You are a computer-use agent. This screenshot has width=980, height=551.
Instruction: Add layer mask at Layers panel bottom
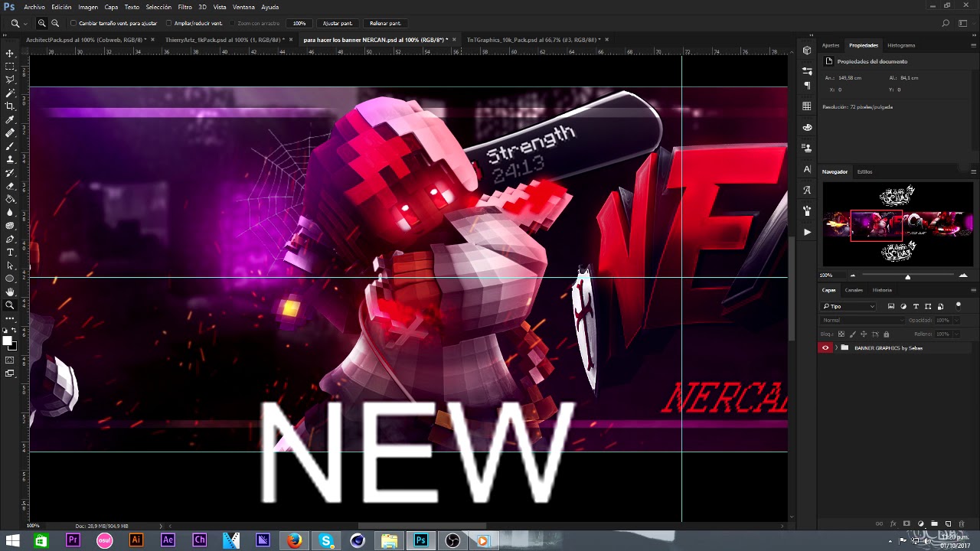(x=906, y=523)
